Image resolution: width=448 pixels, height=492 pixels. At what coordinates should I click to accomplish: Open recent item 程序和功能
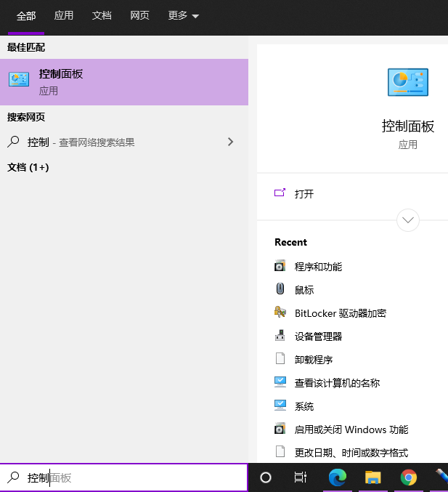pyautogui.click(x=318, y=267)
